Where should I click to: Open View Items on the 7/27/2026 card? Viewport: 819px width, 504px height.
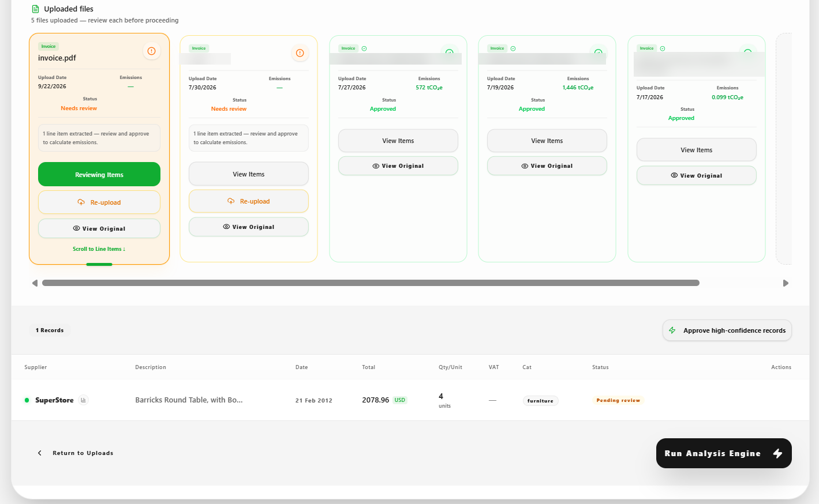(x=398, y=141)
